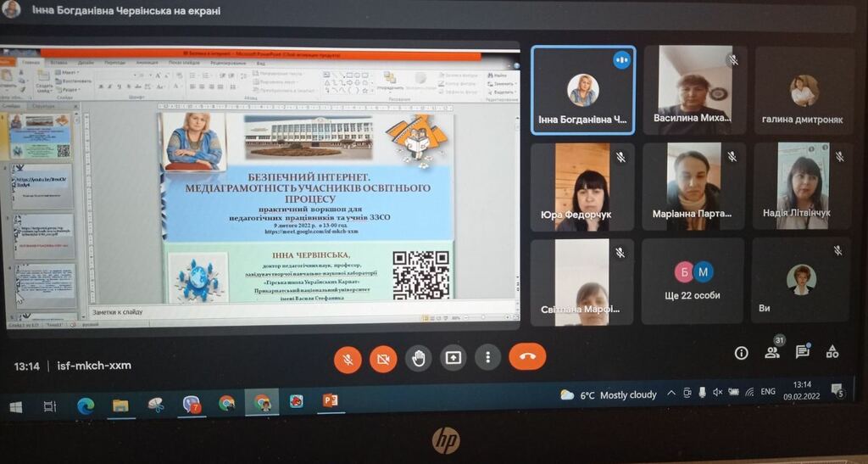Select the Юра Федорчук participant tile
This screenshot has width=868, height=464.
click(x=581, y=187)
